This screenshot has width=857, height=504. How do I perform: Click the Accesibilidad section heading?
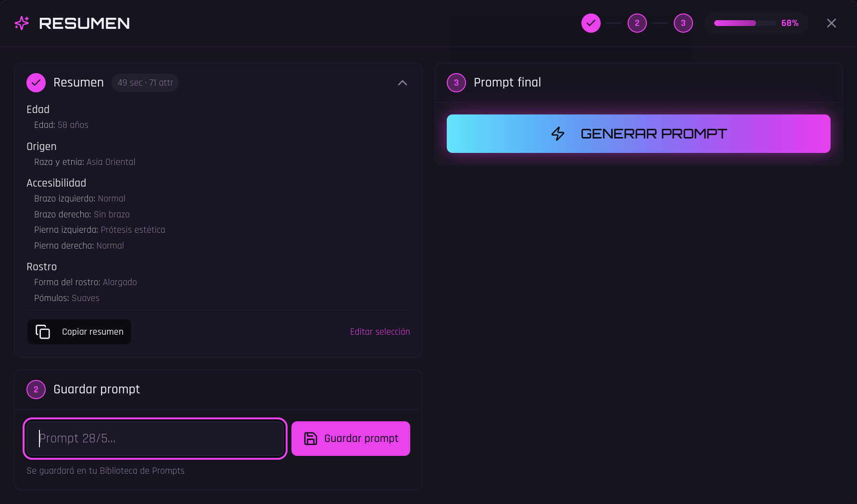(56, 183)
